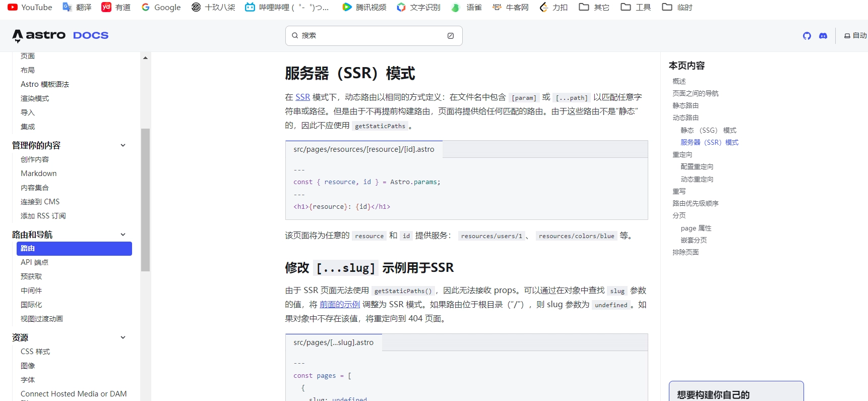Screen dimensions: 868x401
Task: Collapse the 管理你的内容 sidebar section
Action: [122, 145]
